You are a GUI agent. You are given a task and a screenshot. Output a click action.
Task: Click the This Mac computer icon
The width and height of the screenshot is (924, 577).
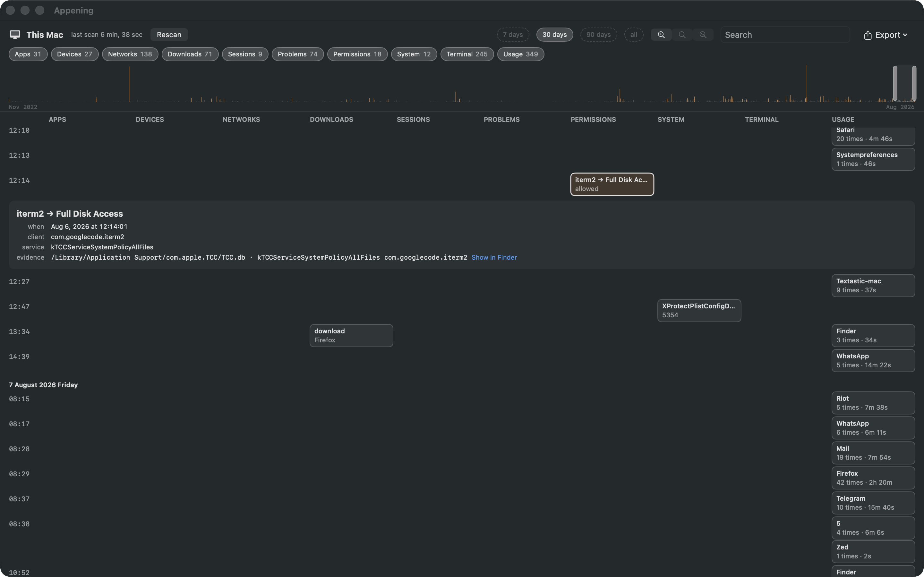click(15, 35)
